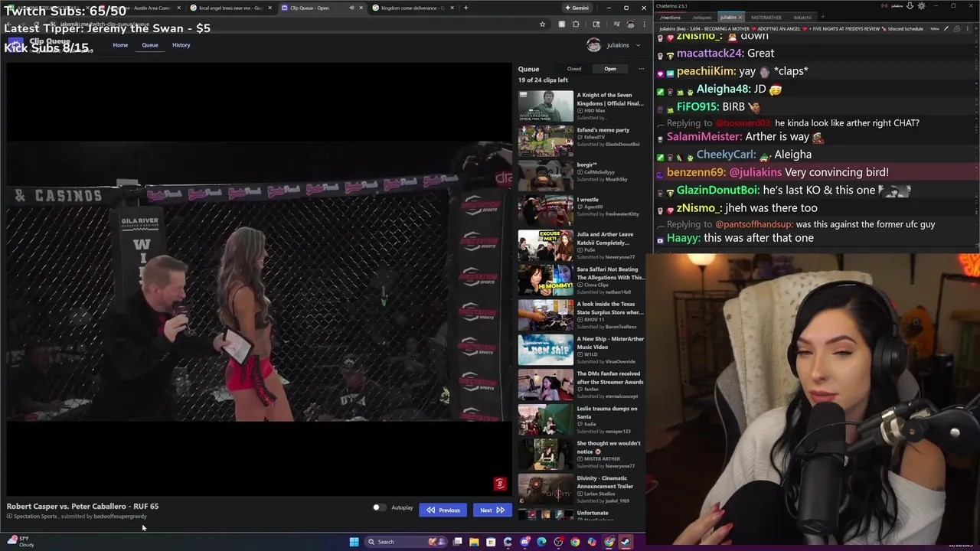The height and width of the screenshot is (551, 980).
Task: Open the Chatterino /mentions tab
Action: 670,17
